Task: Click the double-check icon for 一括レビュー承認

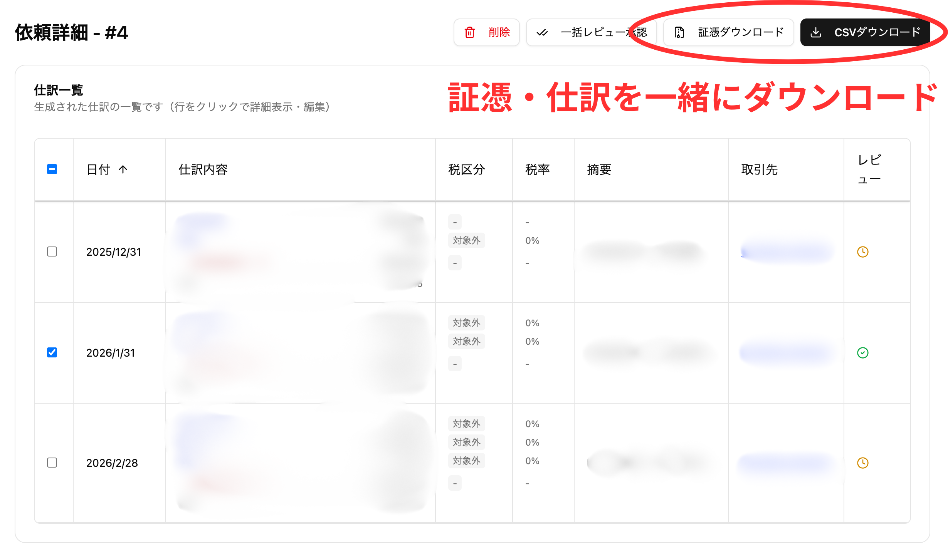Action: [x=542, y=32]
